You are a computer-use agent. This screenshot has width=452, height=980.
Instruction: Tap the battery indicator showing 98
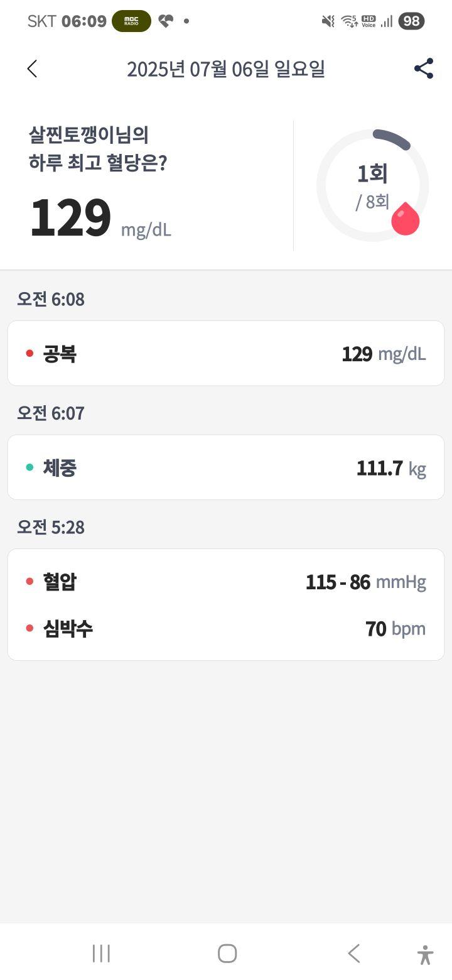411,21
